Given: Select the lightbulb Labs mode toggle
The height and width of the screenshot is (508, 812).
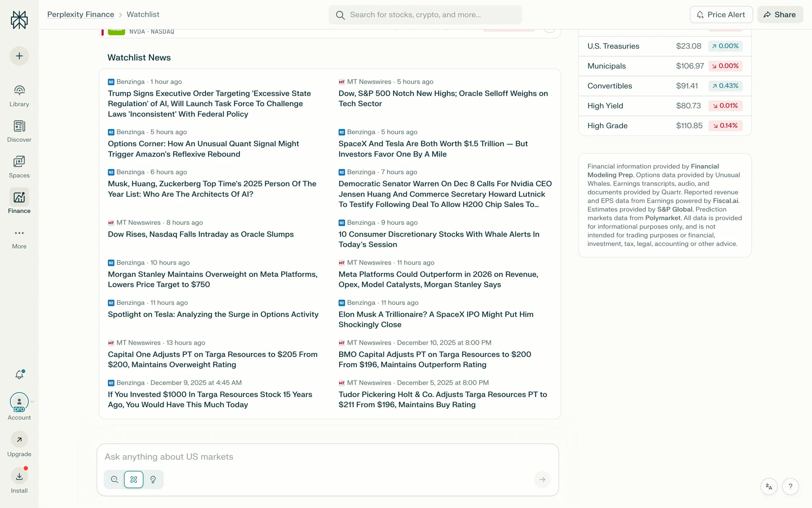Looking at the screenshot, I should tap(153, 480).
